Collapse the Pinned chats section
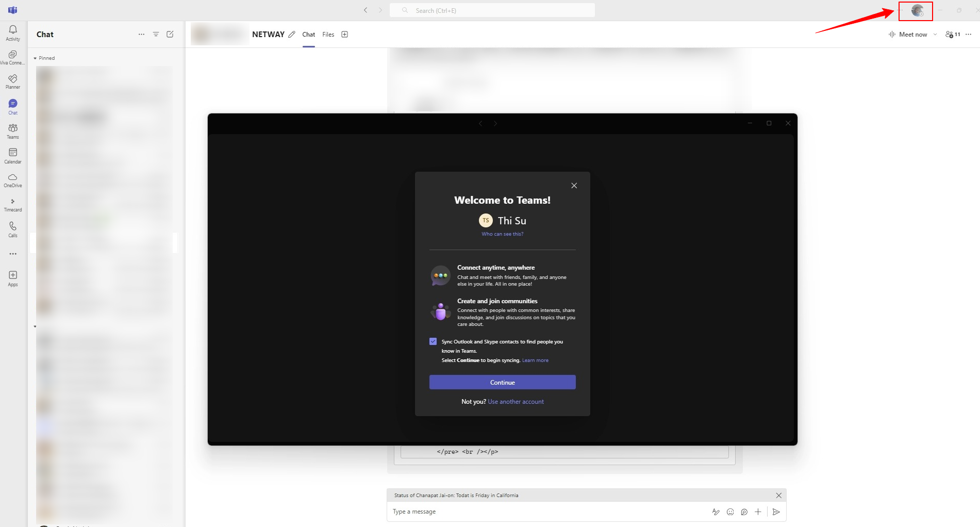 point(35,58)
